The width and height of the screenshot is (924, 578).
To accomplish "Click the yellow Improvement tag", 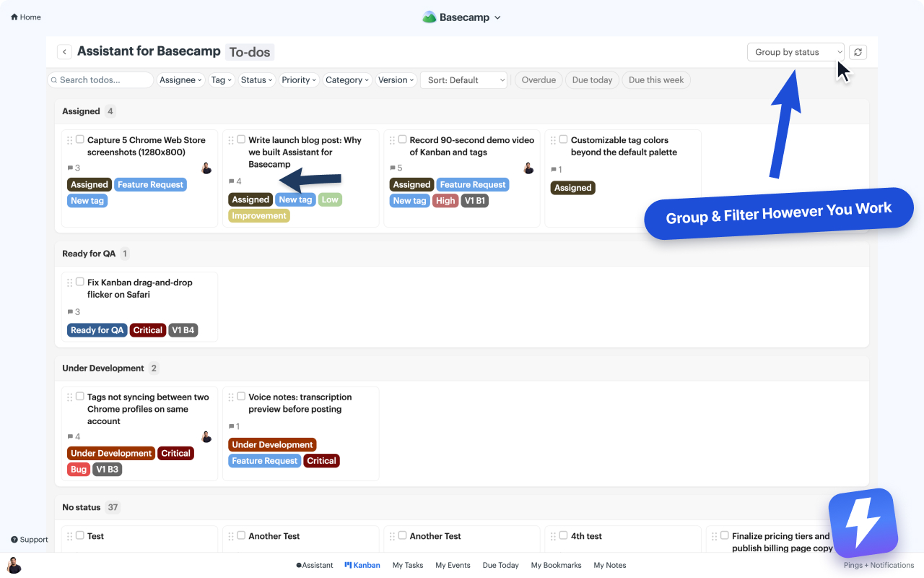I will coord(259,215).
